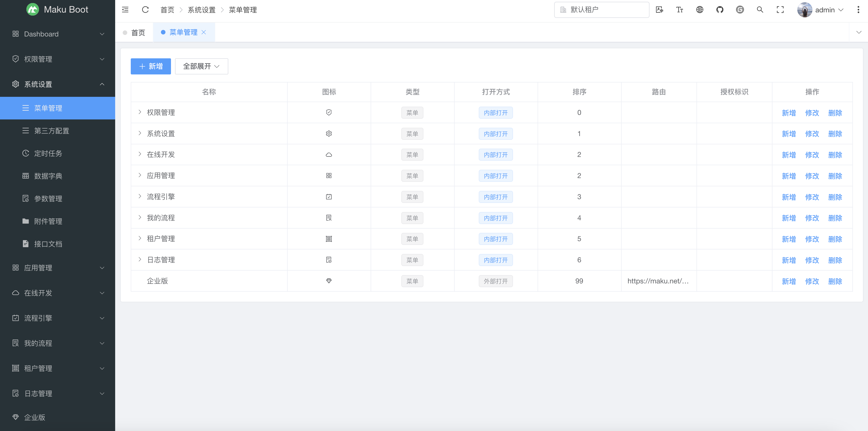This screenshot has height=431, width=868.
Task: Open the search magnifier icon
Action: 760,10
